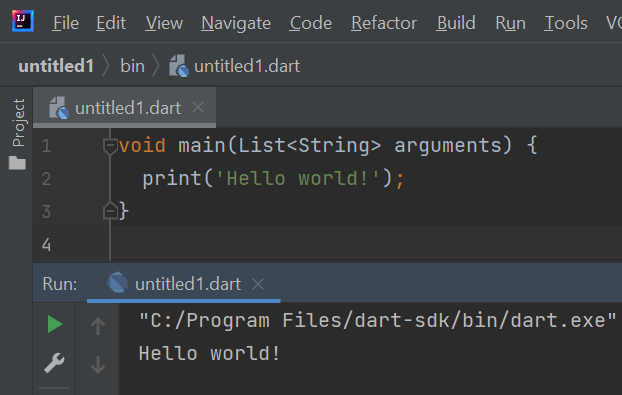
Task: Select bin folder in breadcrumb bar
Action: coord(132,66)
